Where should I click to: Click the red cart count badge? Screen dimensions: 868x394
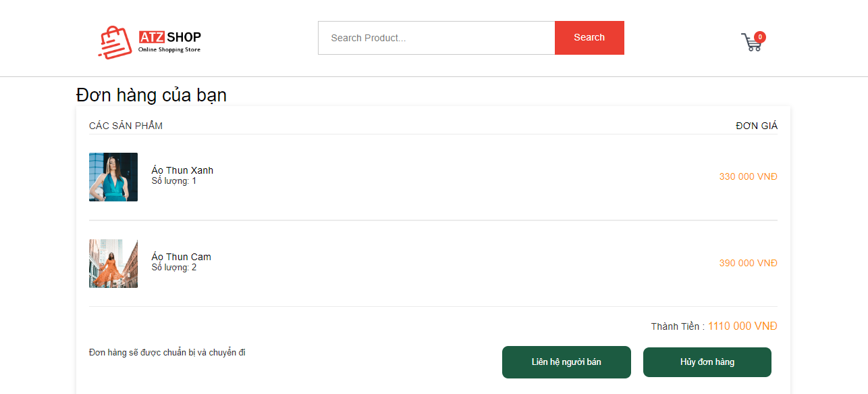coord(760,37)
